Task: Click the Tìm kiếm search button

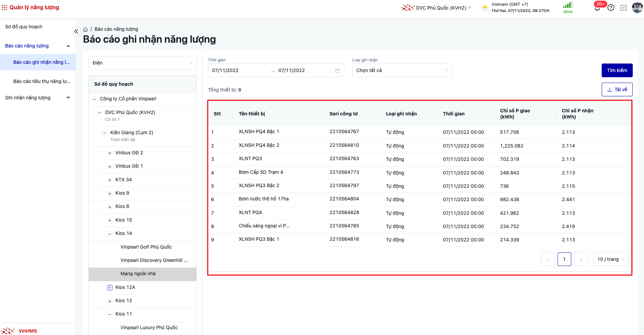Action: point(617,70)
